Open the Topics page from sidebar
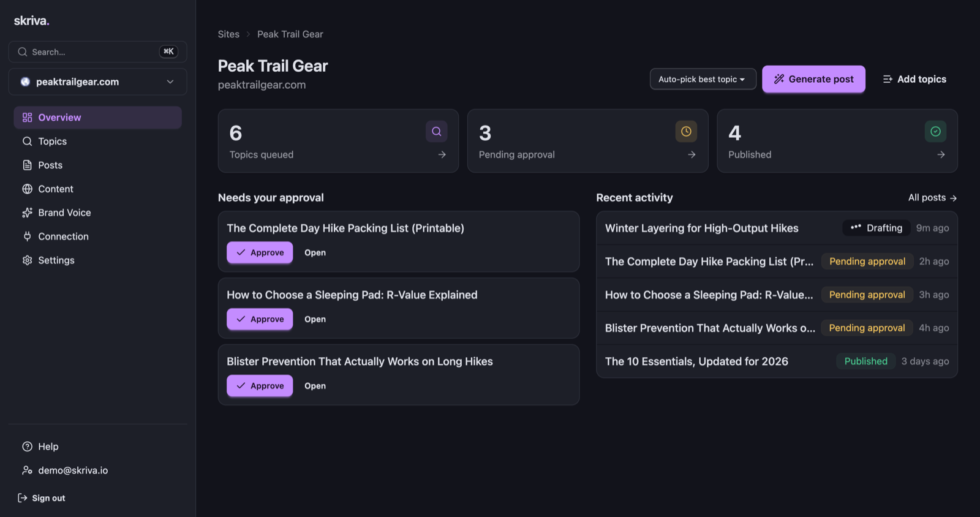Screen dimensions: 980x517 pyautogui.click(x=98, y=142)
